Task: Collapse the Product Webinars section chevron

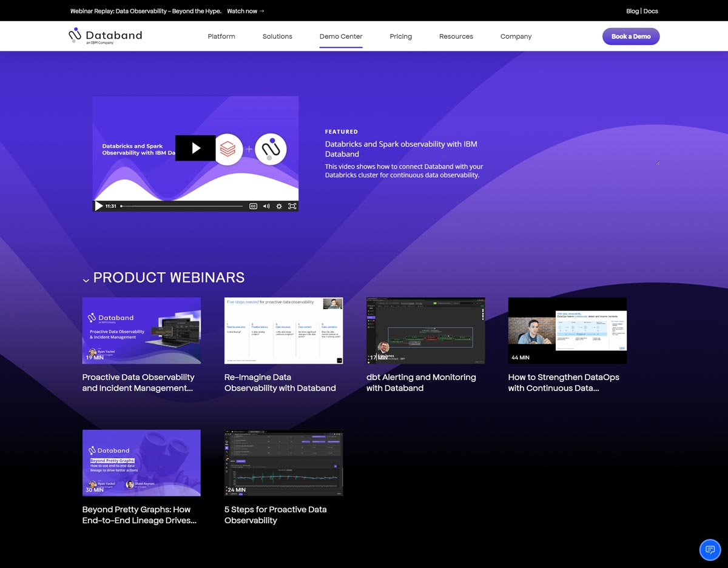Action: (86, 280)
